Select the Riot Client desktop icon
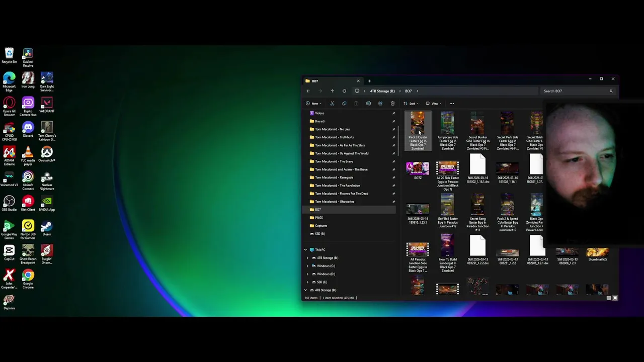Screen dimensions: 644x362 coord(28,204)
